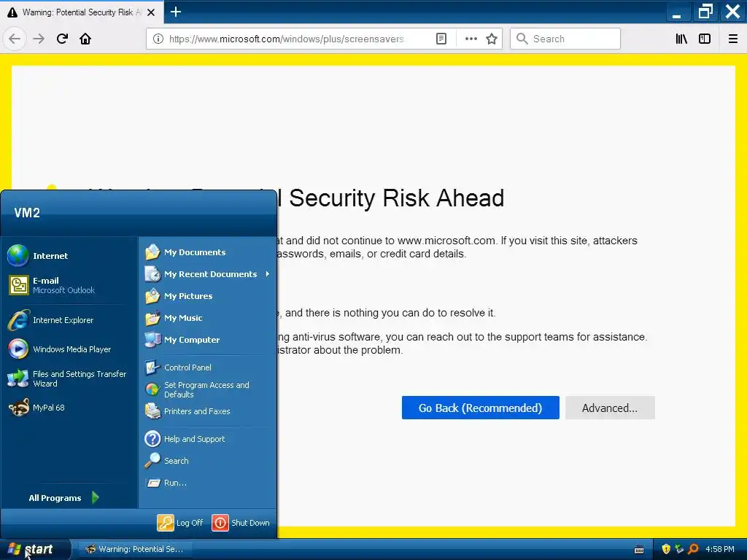Click the Windows Start button

coord(35,549)
